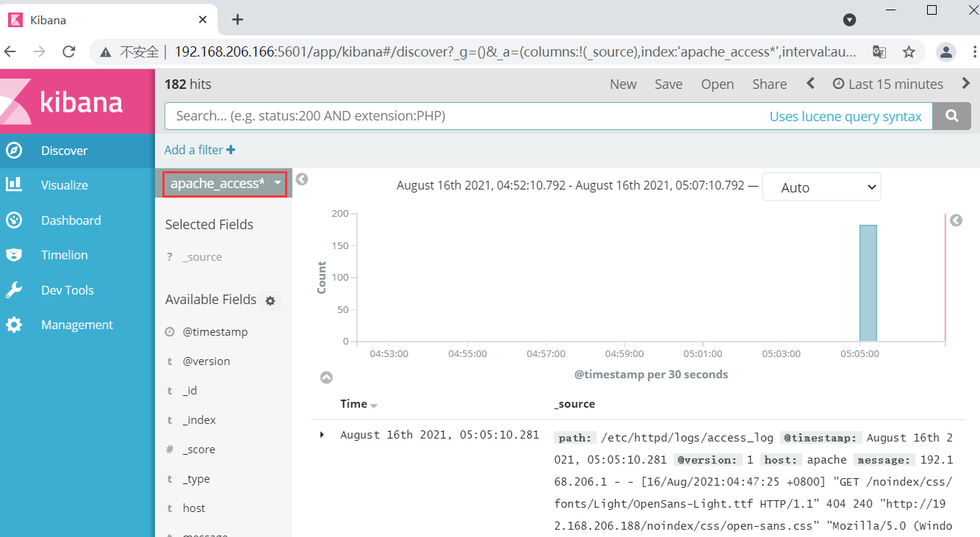Image resolution: width=980 pixels, height=537 pixels.
Task: Click the 182 hits count
Action: (188, 84)
